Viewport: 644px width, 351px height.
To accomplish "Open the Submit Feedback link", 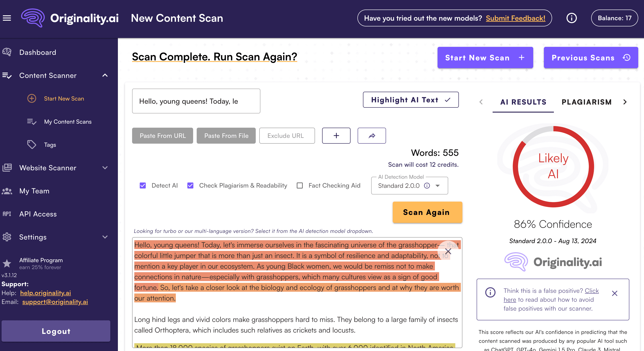I will pos(515,18).
